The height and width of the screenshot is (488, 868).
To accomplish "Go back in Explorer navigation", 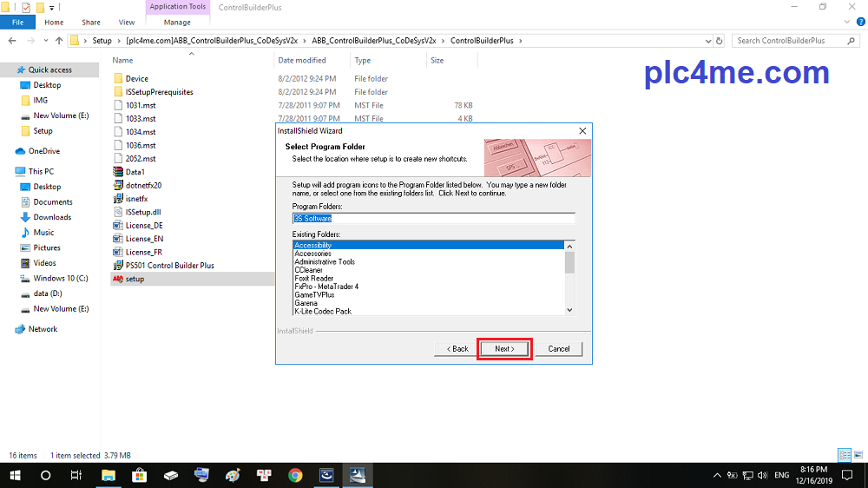I will (x=12, y=41).
